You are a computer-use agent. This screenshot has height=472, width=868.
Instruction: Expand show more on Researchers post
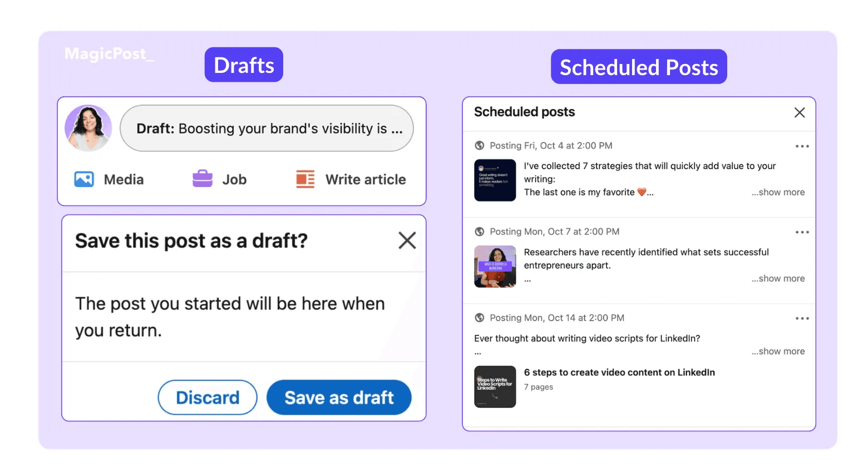click(x=778, y=278)
